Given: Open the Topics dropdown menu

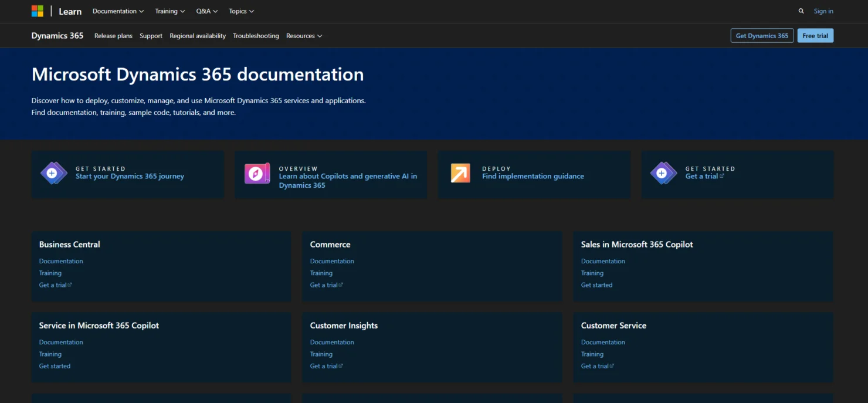Looking at the screenshot, I should click(241, 11).
